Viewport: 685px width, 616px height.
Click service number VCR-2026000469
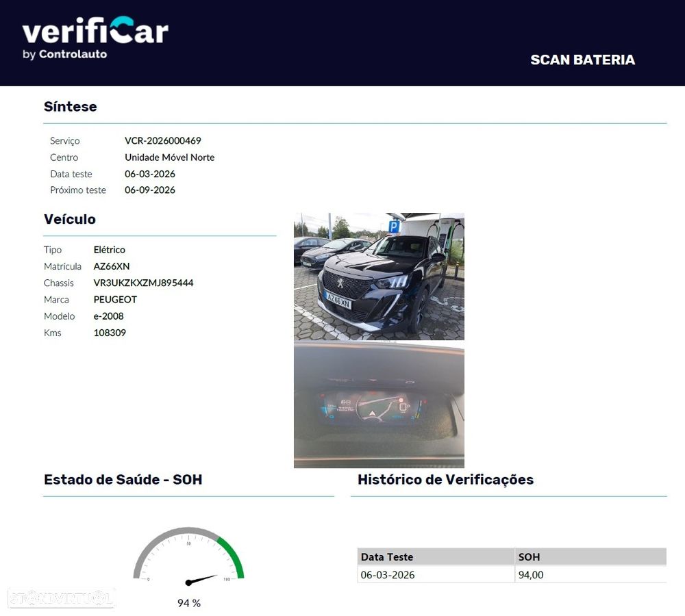[163, 140]
